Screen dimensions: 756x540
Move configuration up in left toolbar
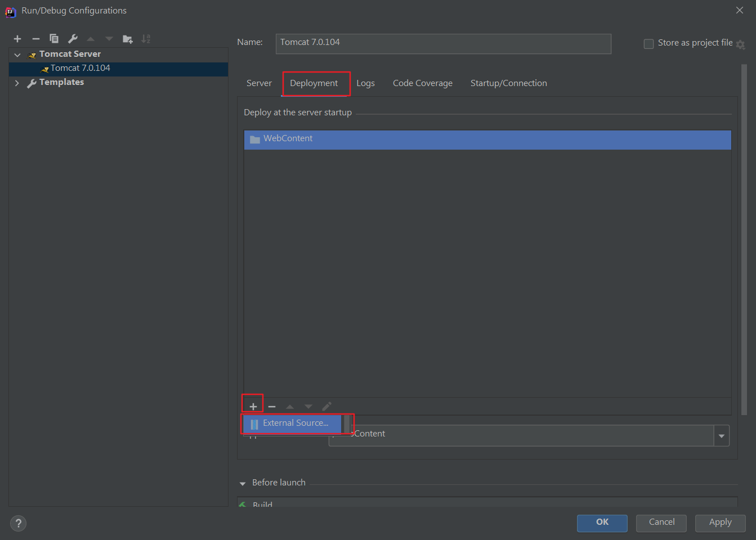[91, 39]
